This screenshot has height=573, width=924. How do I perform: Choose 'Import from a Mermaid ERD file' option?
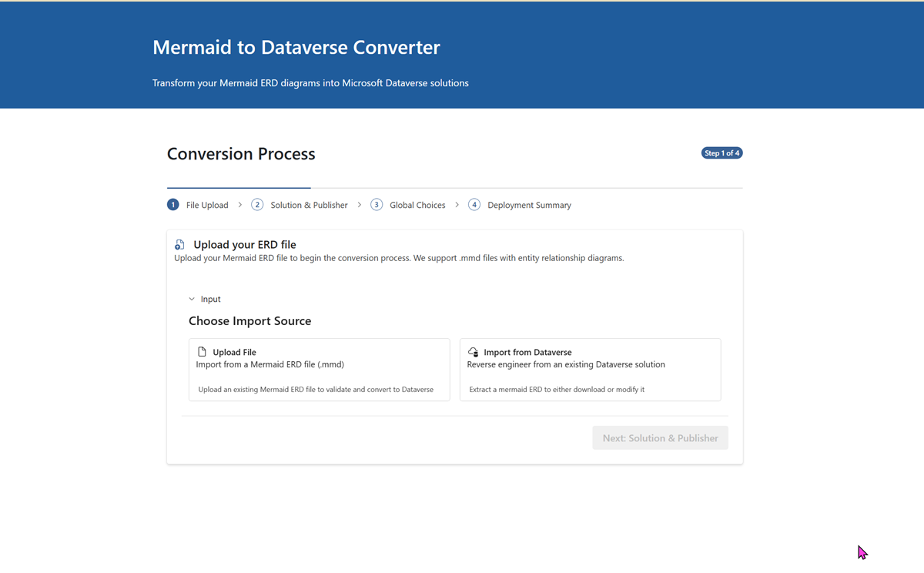[319, 370]
